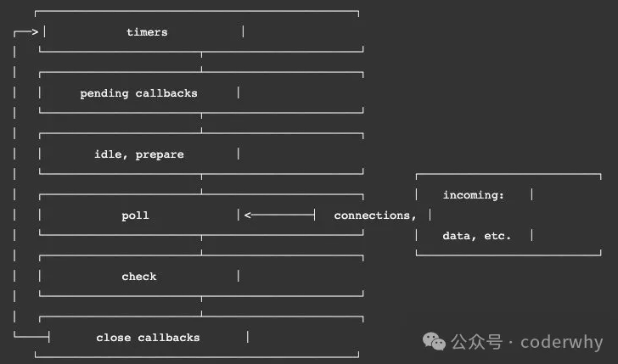The image size is (618, 364).
Task: Click the dashed vertical loop line on the left edge
Action: pos(14,183)
